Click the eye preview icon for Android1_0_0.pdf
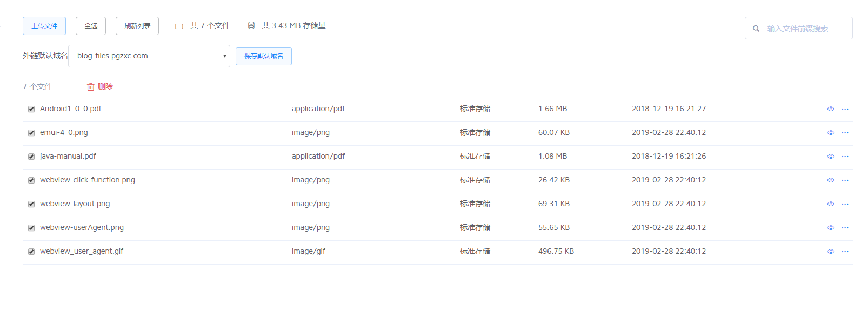The width and height of the screenshot is (868, 311). click(830, 109)
